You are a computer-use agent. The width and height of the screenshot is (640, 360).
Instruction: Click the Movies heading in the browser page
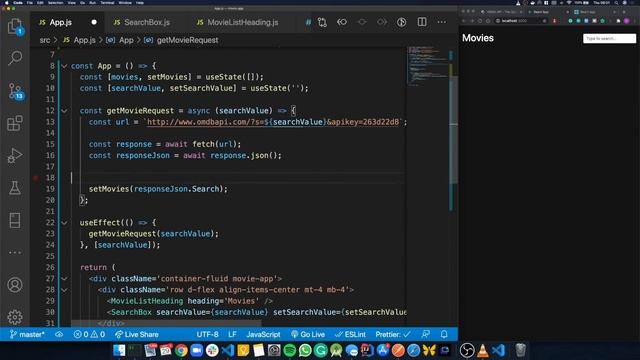[478, 38]
